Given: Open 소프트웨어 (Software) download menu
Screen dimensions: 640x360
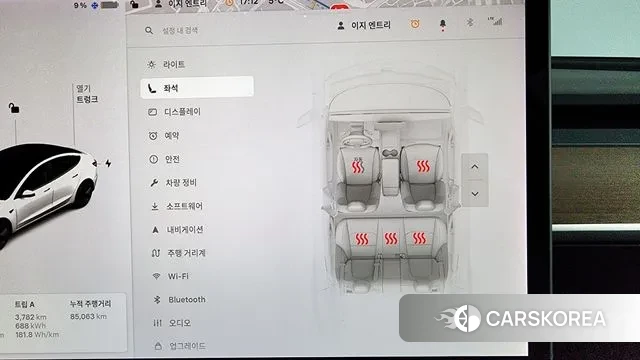Looking at the screenshot, I should click(x=177, y=206).
